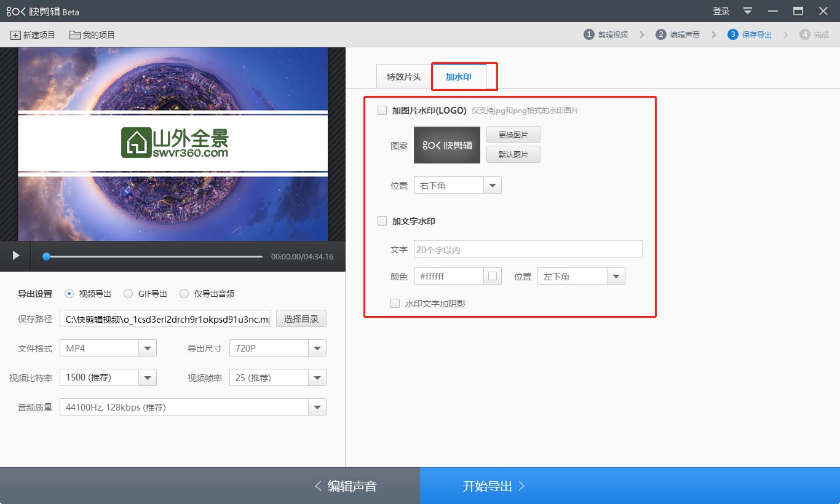The height and width of the screenshot is (504, 840).
Task: Enable 加图片水印(LOGO) checkbox
Action: [x=382, y=111]
